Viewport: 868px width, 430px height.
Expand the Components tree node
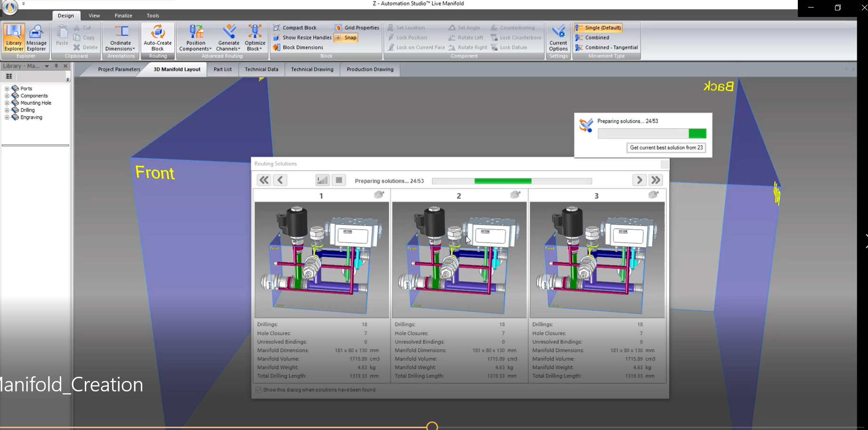tap(7, 96)
